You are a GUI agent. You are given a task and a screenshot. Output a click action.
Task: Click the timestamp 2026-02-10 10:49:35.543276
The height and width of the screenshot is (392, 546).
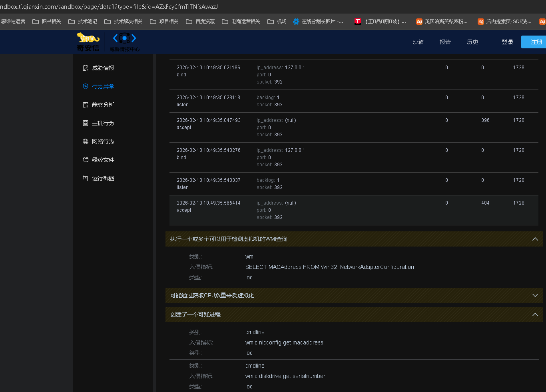(209, 150)
